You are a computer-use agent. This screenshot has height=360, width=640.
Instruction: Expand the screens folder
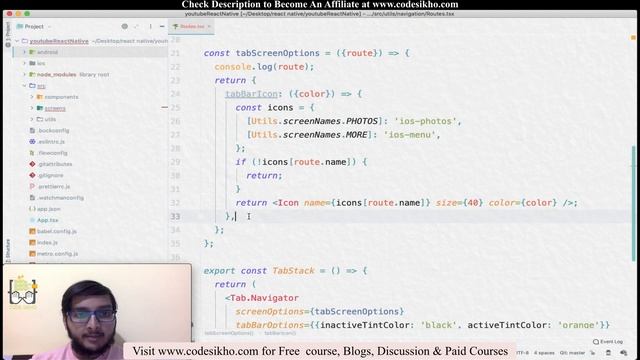pos(32,108)
